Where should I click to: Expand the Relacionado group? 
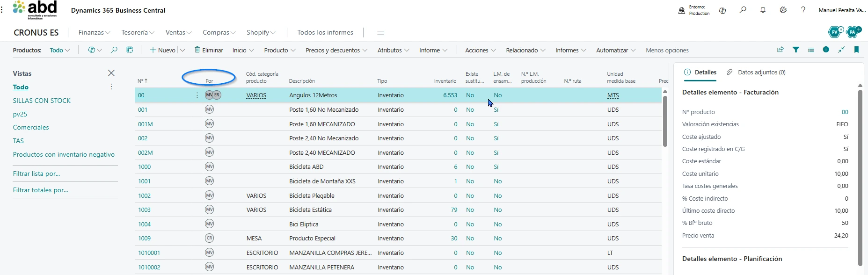click(525, 50)
